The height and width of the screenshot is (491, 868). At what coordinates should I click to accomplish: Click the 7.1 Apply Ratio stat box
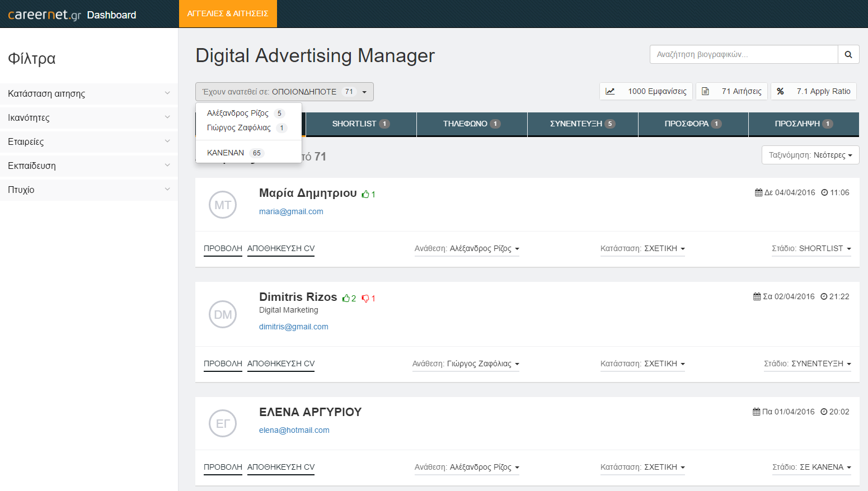814,91
